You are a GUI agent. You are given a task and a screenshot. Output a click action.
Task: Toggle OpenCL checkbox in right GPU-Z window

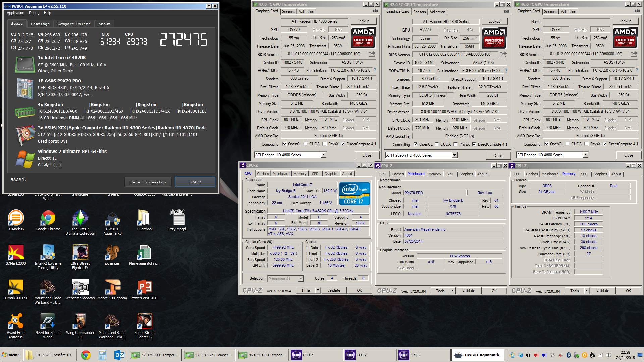click(546, 144)
